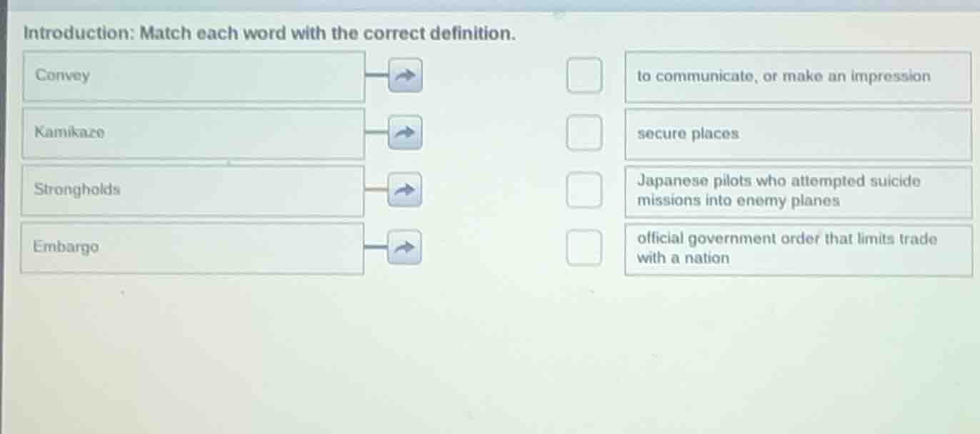Select the matching arrow for the first word
The image size is (980, 434).
point(404,75)
